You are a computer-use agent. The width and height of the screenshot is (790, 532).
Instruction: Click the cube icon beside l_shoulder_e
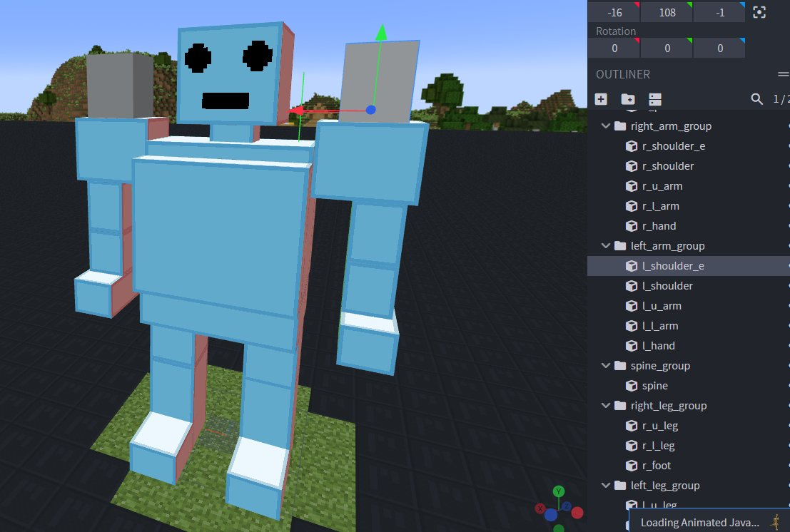tap(631, 265)
